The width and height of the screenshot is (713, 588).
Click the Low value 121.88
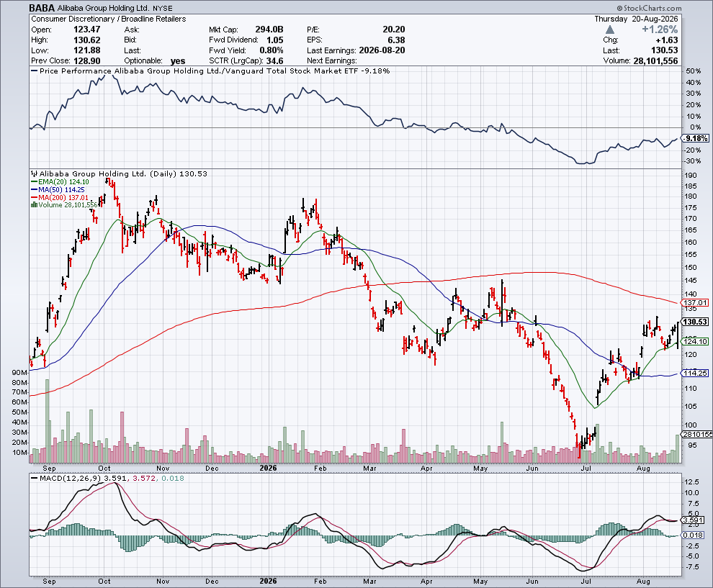87,50
